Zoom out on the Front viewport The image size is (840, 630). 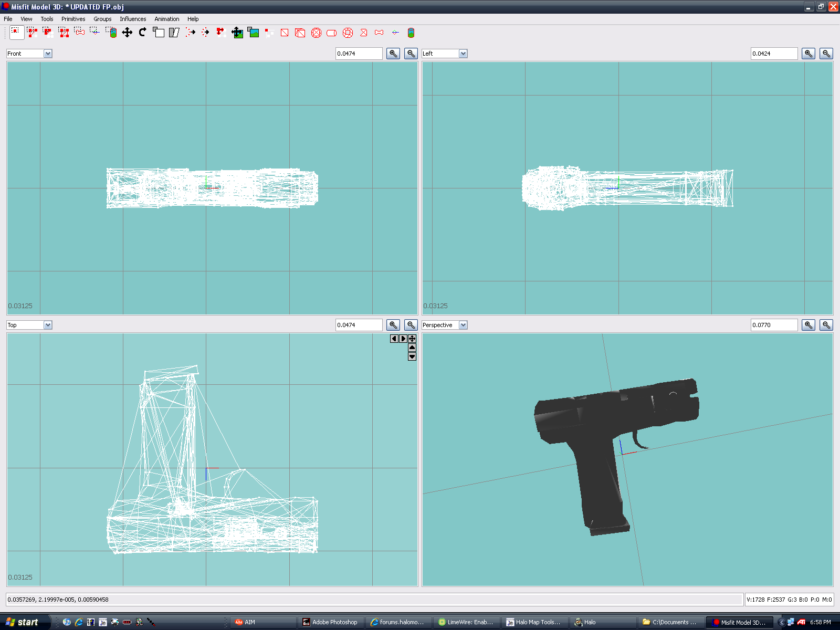coord(411,54)
